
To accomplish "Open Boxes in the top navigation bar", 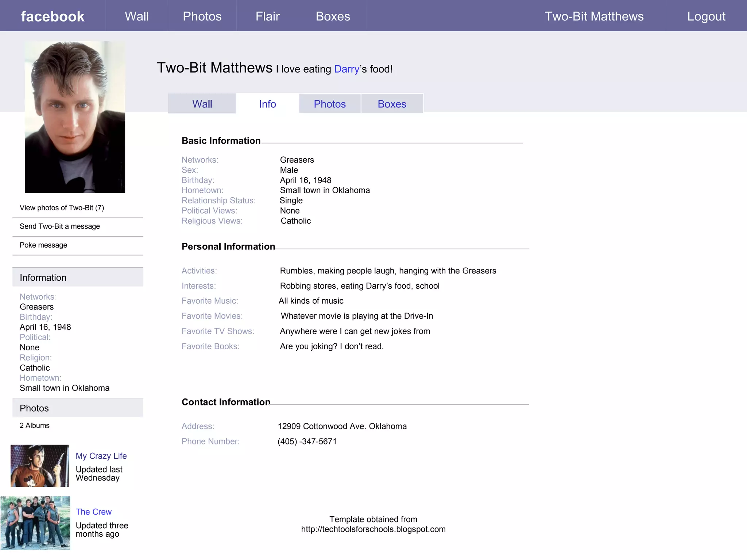I will point(333,16).
